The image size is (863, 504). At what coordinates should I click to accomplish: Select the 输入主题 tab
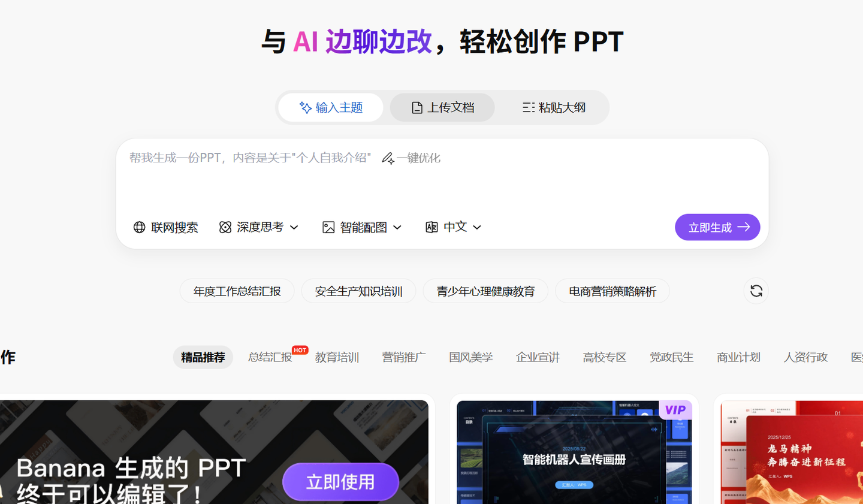point(331,108)
